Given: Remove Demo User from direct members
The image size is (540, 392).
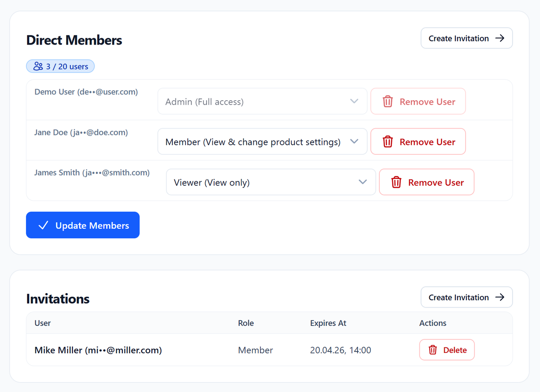Looking at the screenshot, I should (x=418, y=101).
